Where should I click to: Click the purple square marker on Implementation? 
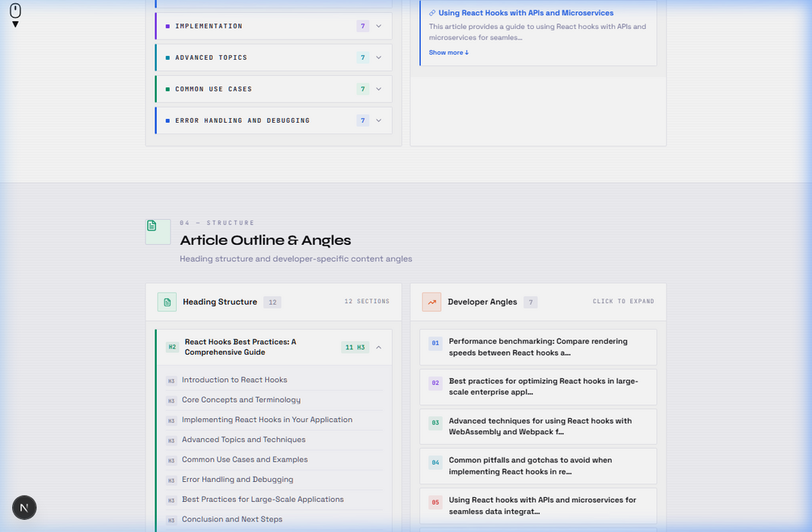point(167,27)
